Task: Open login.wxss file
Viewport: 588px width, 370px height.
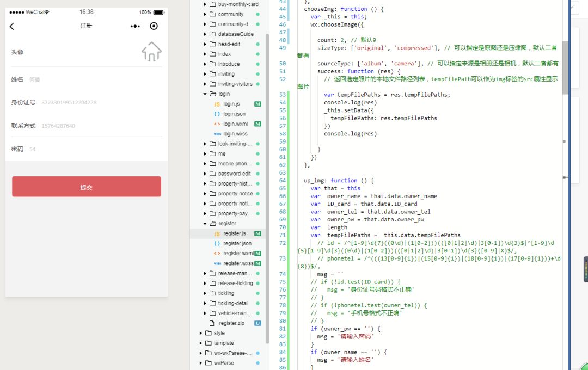Action: click(x=235, y=134)
